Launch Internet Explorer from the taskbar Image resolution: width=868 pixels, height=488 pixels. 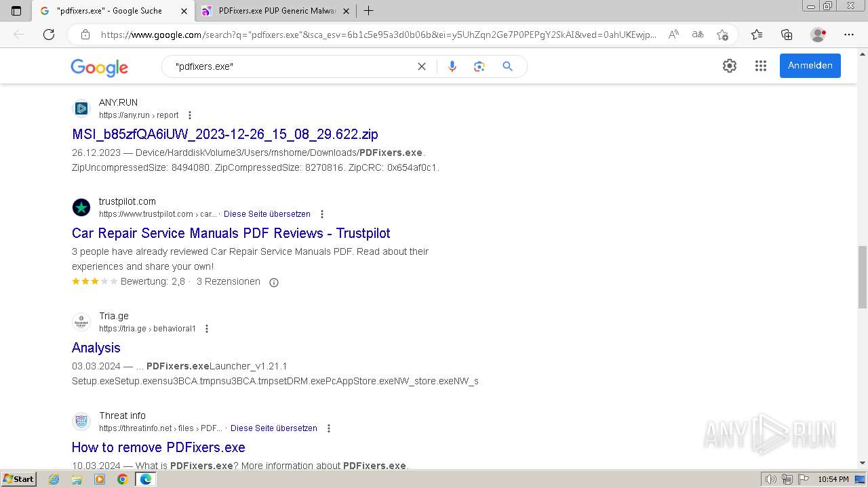(x=54, y=479)
